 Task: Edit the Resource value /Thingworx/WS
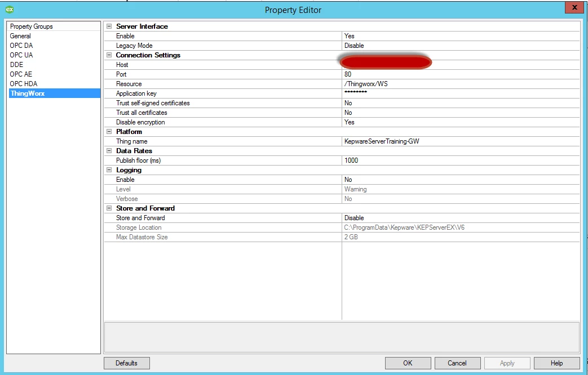(461, 83)
